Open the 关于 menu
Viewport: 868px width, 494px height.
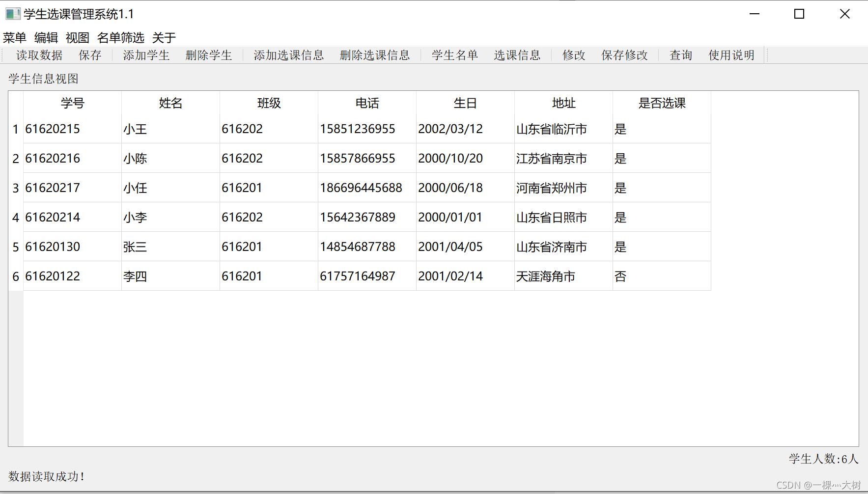[x=164, y=38]
